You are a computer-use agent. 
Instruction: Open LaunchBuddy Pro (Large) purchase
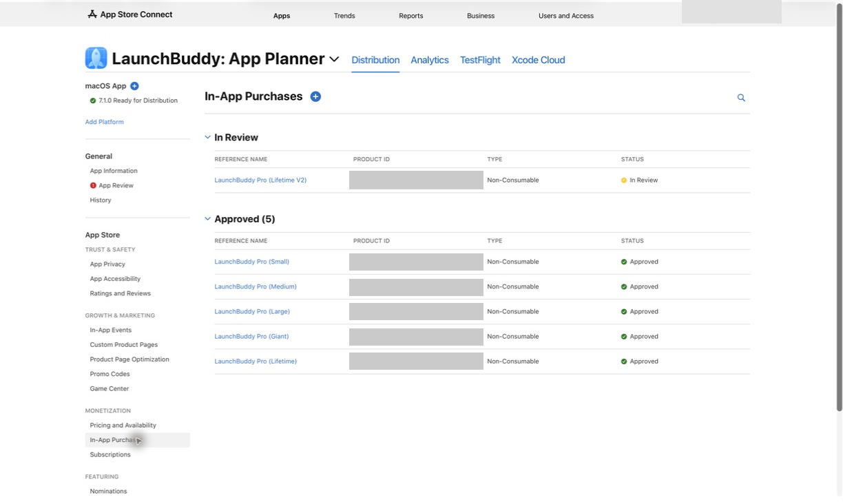click(x=252, y=311)
